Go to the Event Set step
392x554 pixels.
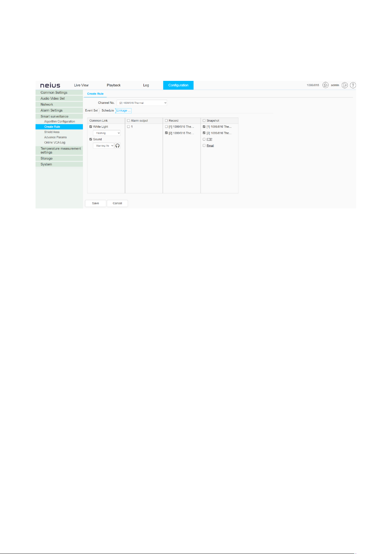(91, 110)
